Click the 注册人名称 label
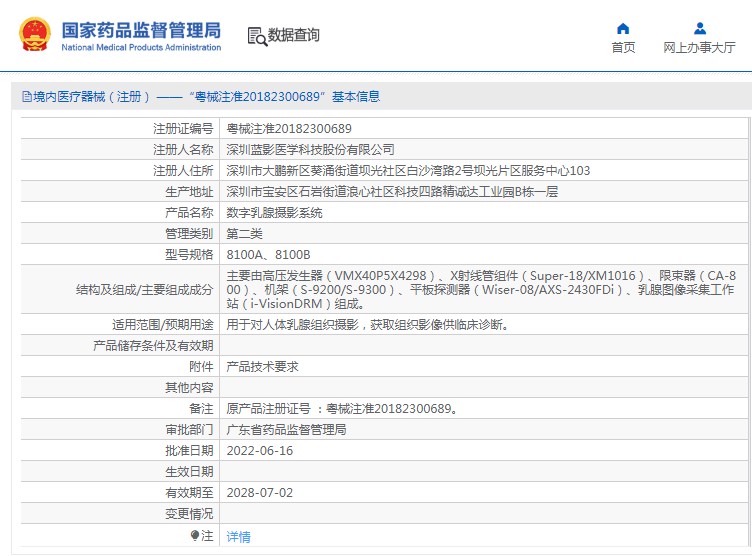Screen dimensions: 752x556 (183, 150)
